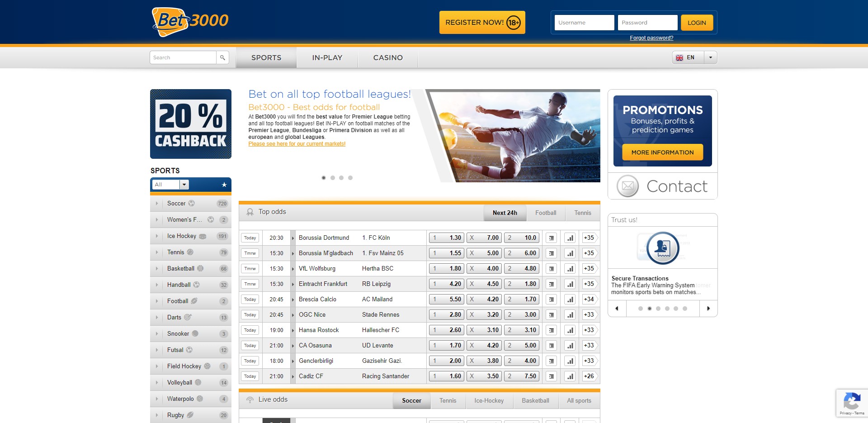Open the IN-PLAY main tab
Screen dimensions: 868x423
pyautogui.click(x=327, y=57)
